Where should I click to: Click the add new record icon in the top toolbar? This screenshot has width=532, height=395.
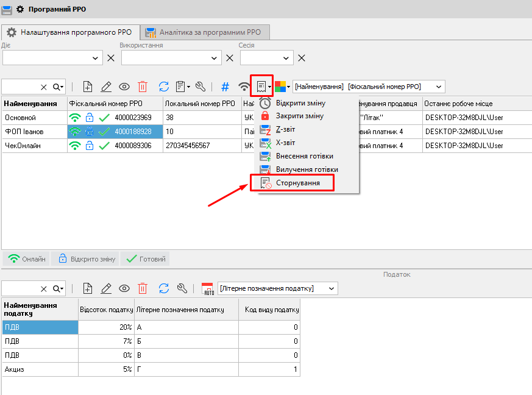coord(88,87)
